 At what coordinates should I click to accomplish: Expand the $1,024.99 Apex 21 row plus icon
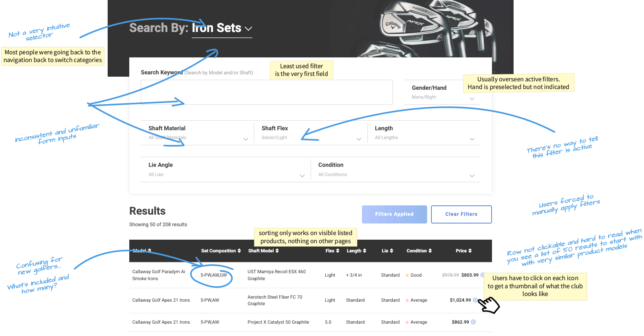[x=475, y=300]
